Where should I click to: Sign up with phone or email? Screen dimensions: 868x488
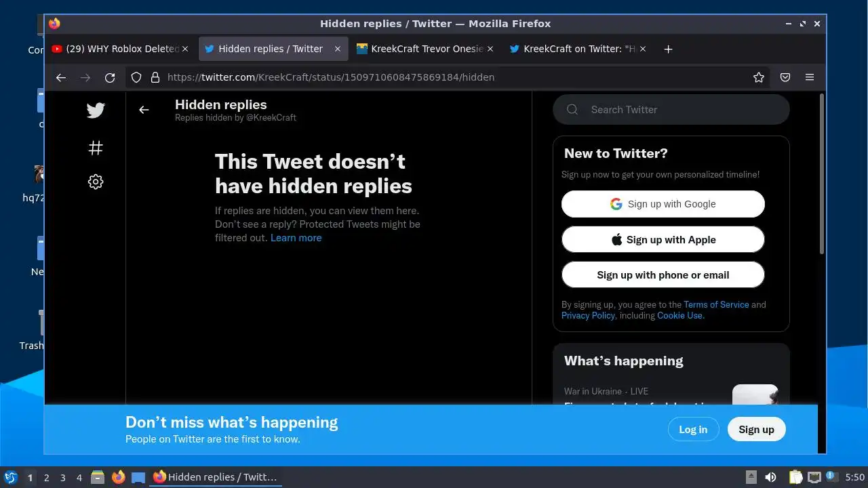point(663,275)
